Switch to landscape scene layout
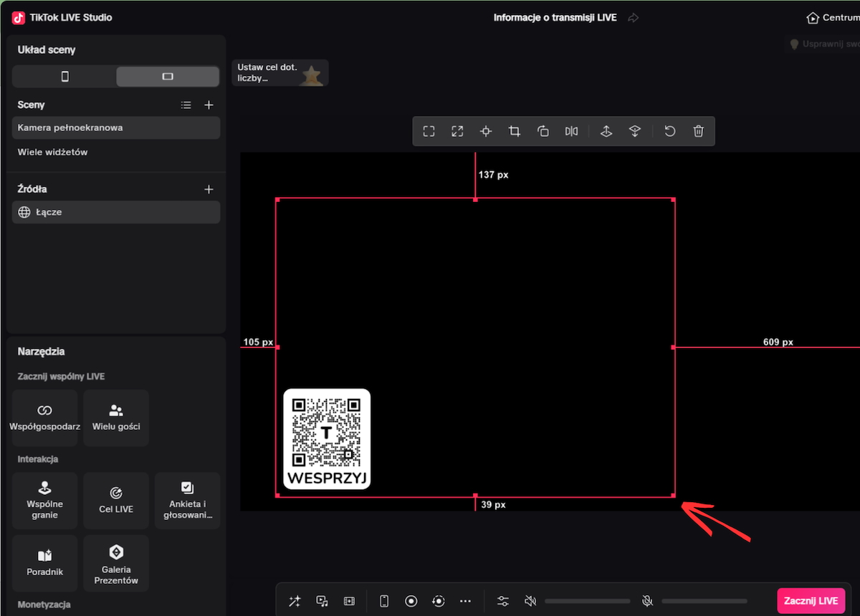 coord(168,76)
